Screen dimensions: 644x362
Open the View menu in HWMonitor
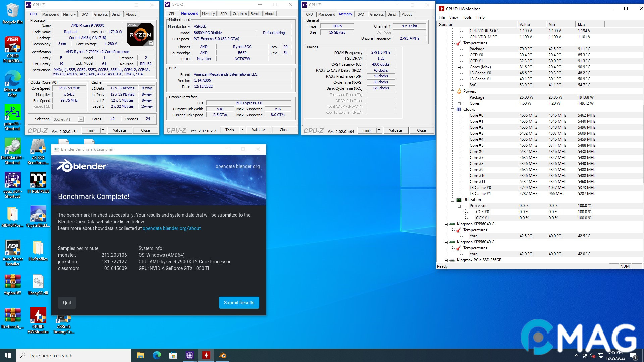point(453,17)
